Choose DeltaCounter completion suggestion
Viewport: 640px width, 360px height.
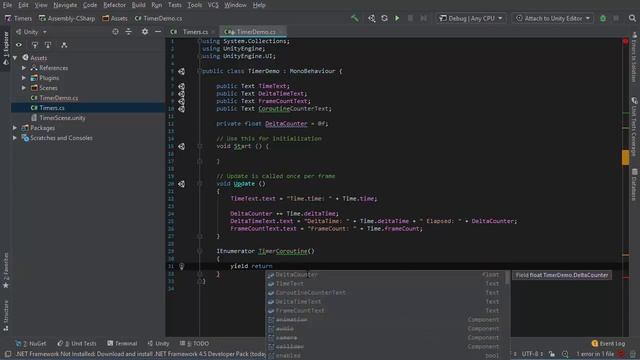(385, 275)
